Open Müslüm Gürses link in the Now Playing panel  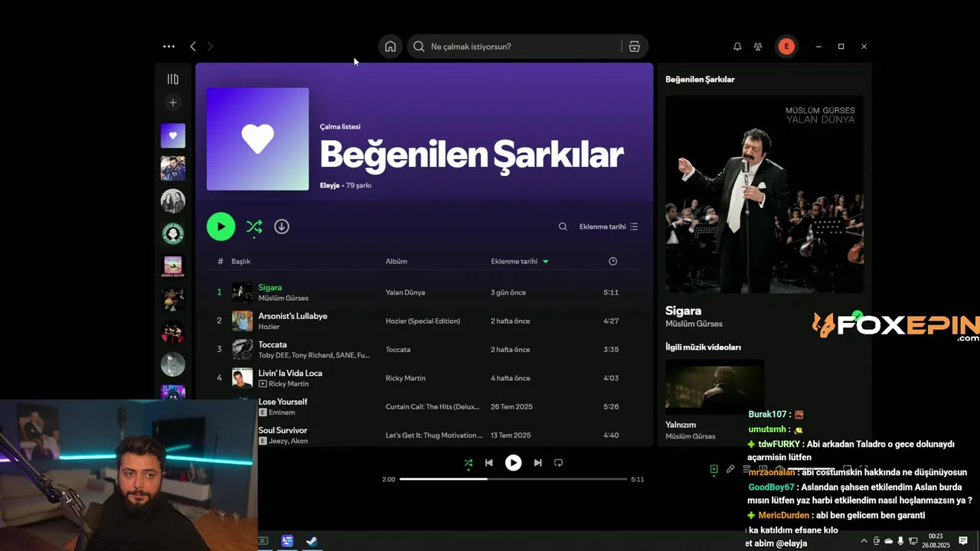coord(694,324)
